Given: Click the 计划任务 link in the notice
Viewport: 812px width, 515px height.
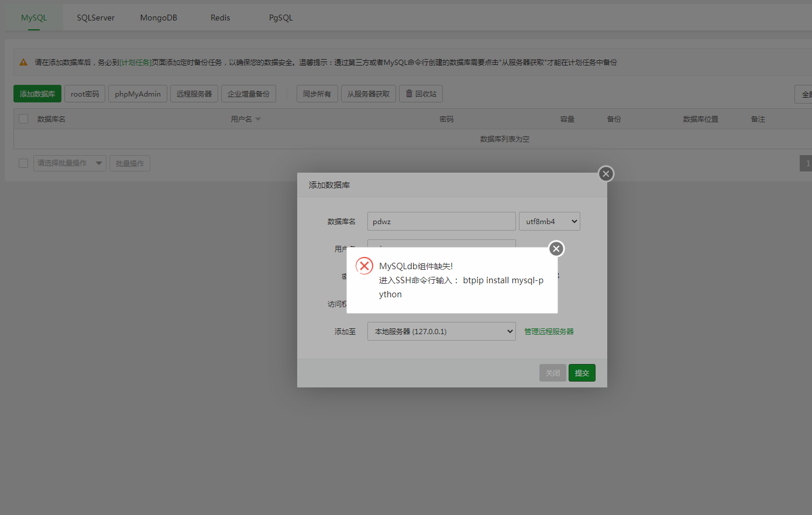Looking at the screenshot, I should pos(135,62).
